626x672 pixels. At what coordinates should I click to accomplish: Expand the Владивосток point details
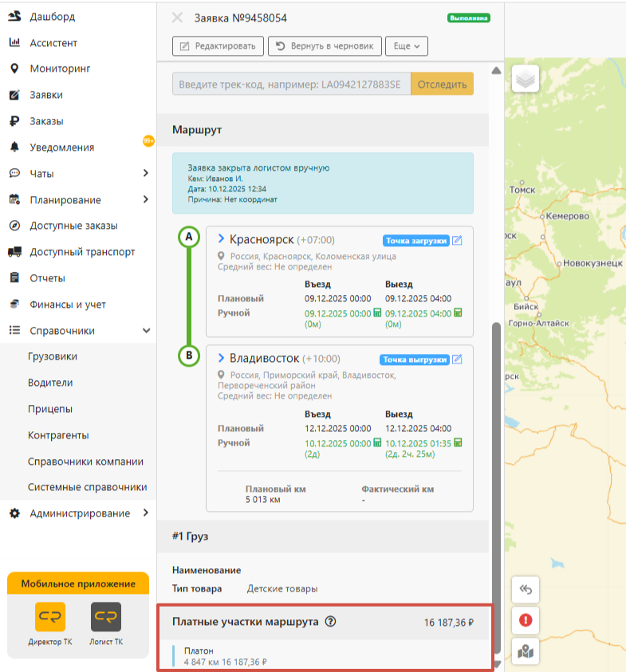pyautogui.click(x=221, y=357)
